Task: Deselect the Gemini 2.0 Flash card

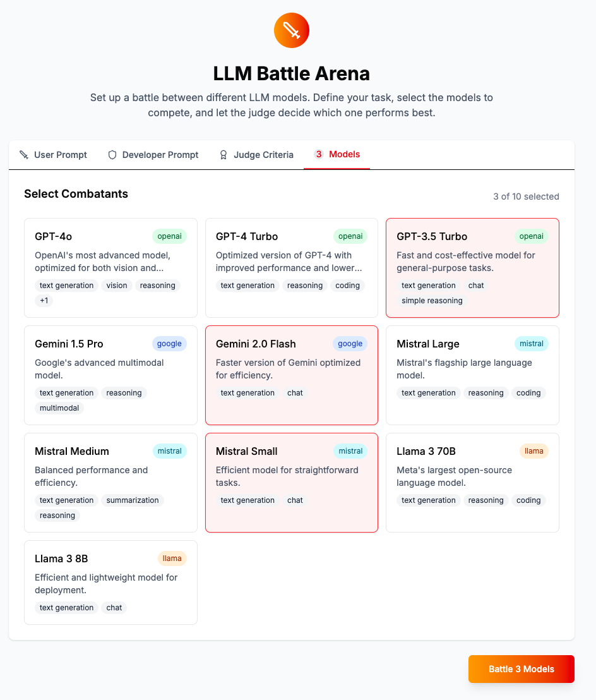Action: coord(291,375)
